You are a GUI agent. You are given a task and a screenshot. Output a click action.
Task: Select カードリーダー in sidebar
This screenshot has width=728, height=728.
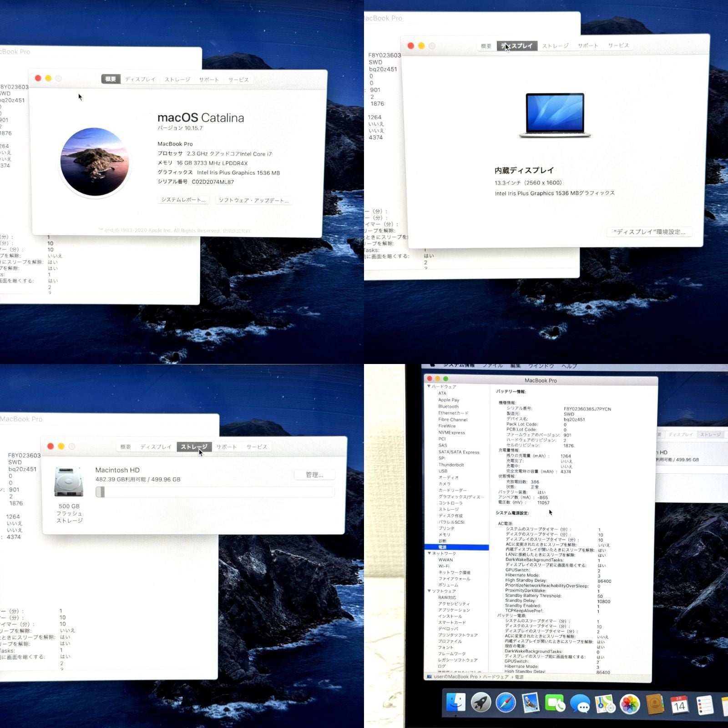point(452,490)
